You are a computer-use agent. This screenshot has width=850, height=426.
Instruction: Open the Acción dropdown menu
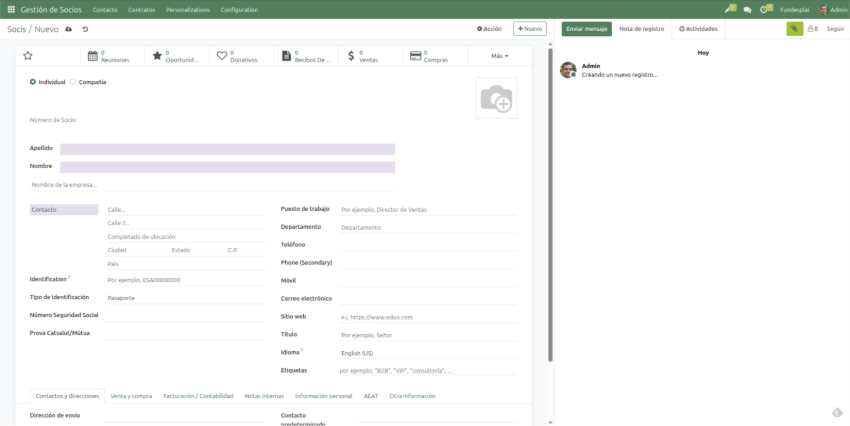[489, 29]
